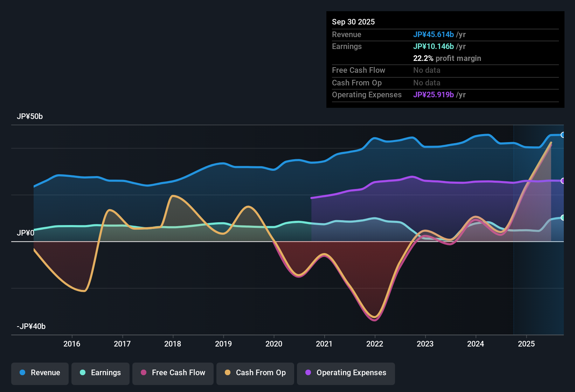The width and height of the screenshot is (575, 392).
Task: Click the orange Cash From Op legend dot
Action: (x=227, y=373)
